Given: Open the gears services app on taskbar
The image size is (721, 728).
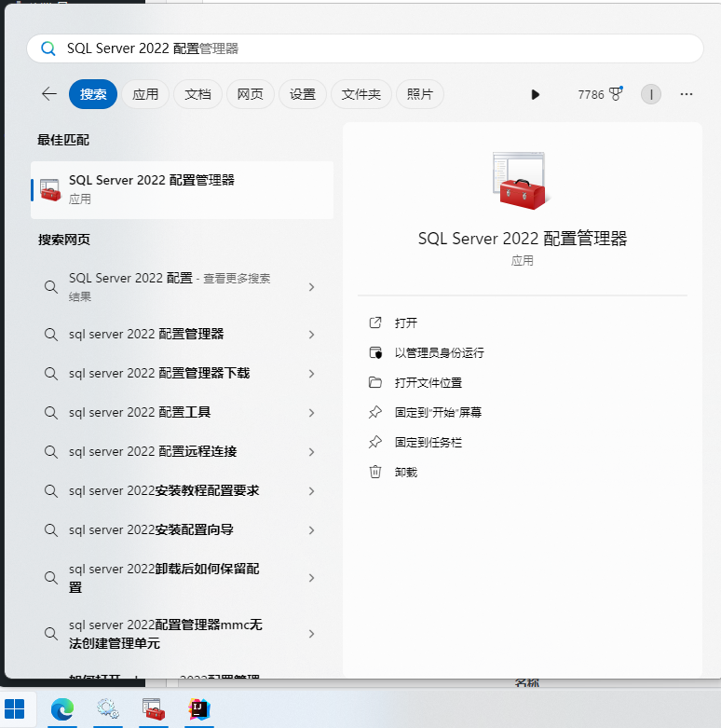Looking at the screenshot, I should tap(108, 709).
